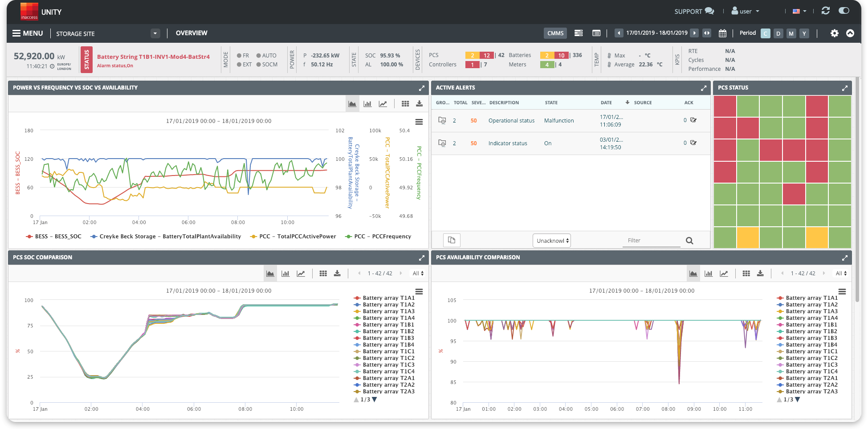Open PCS SOC Comparison chart context menu

[x=419, y=291]
